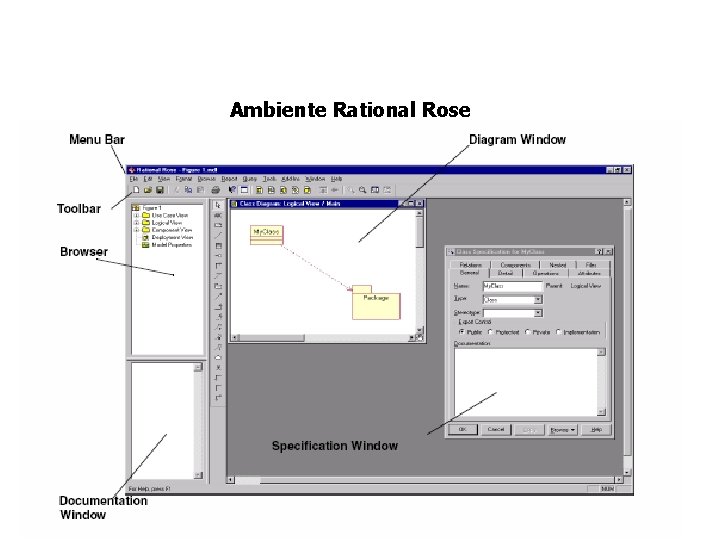Screen dimensions: 720x540
Task: Open the File menu
Action: point(134,179)
